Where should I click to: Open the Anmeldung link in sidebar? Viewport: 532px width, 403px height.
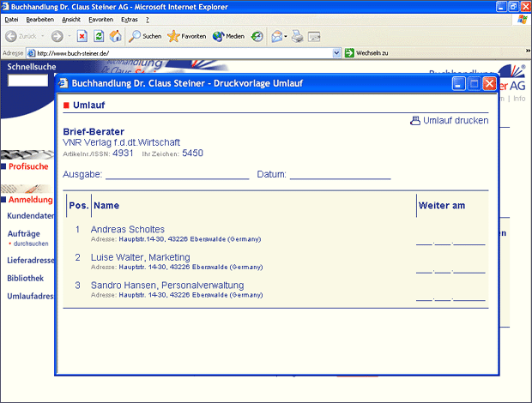point(31,200)
